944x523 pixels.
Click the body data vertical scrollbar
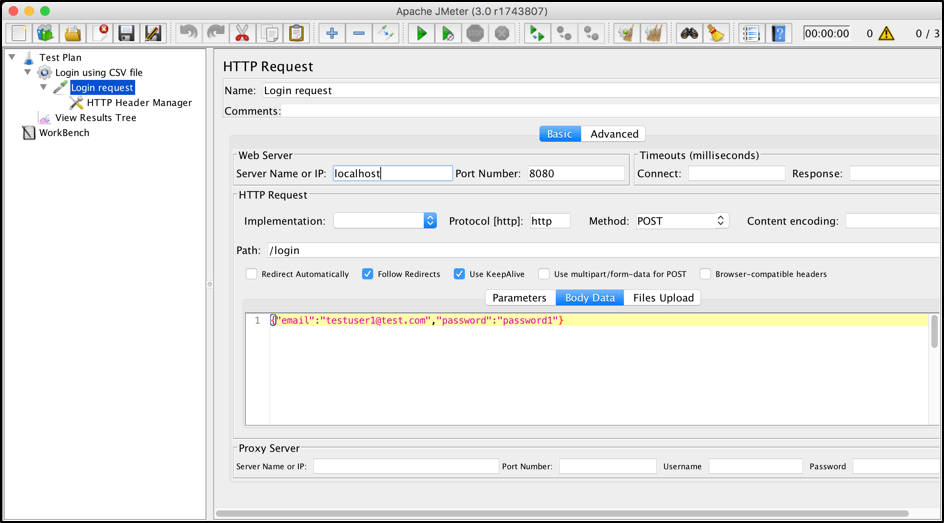point(934,331)
